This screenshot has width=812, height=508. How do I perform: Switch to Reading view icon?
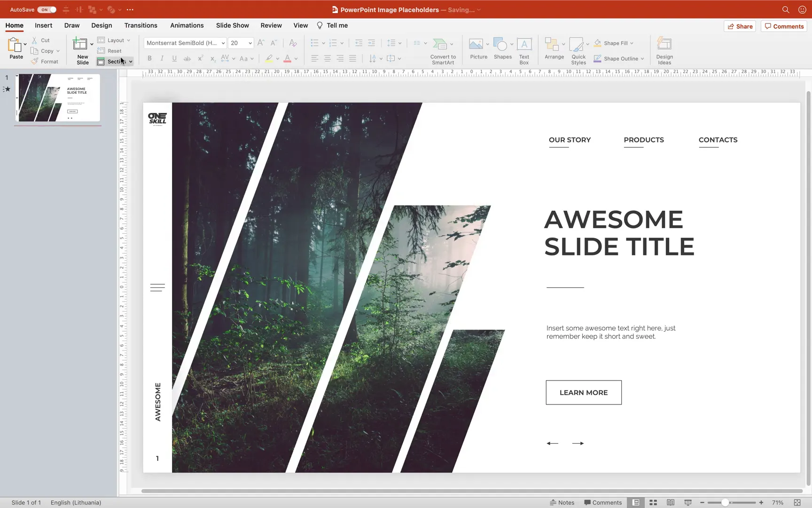pyautogui.click(x=671, y=502)
